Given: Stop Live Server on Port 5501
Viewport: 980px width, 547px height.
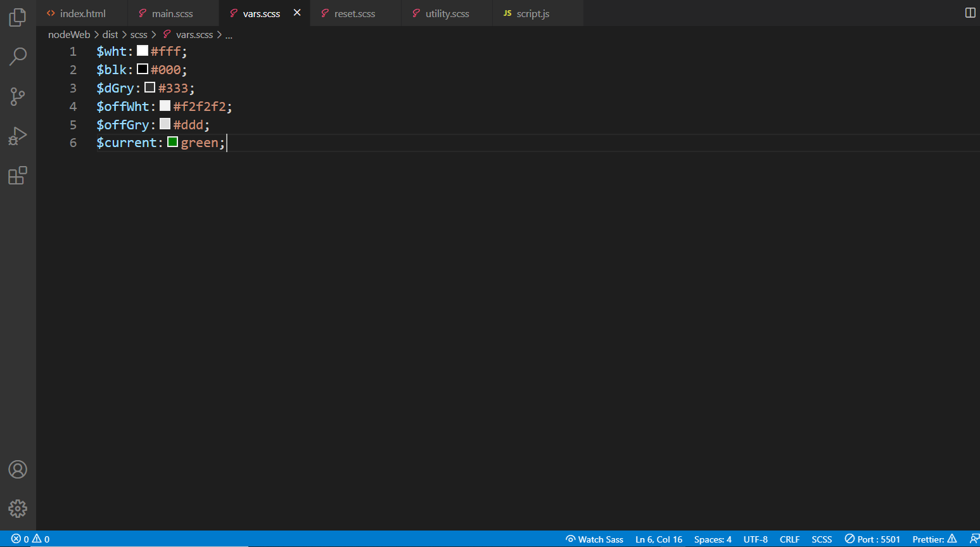Looking at the screenshot, I should (x=872, y=539).
